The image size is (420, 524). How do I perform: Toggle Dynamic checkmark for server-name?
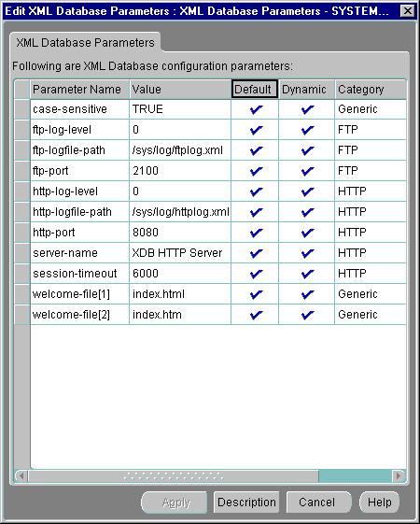pyautogui.click(x=307, y=253)
